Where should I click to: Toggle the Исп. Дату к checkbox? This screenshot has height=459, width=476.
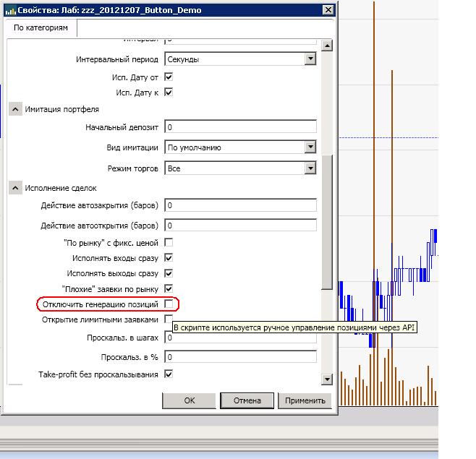(x=169, y=93)
